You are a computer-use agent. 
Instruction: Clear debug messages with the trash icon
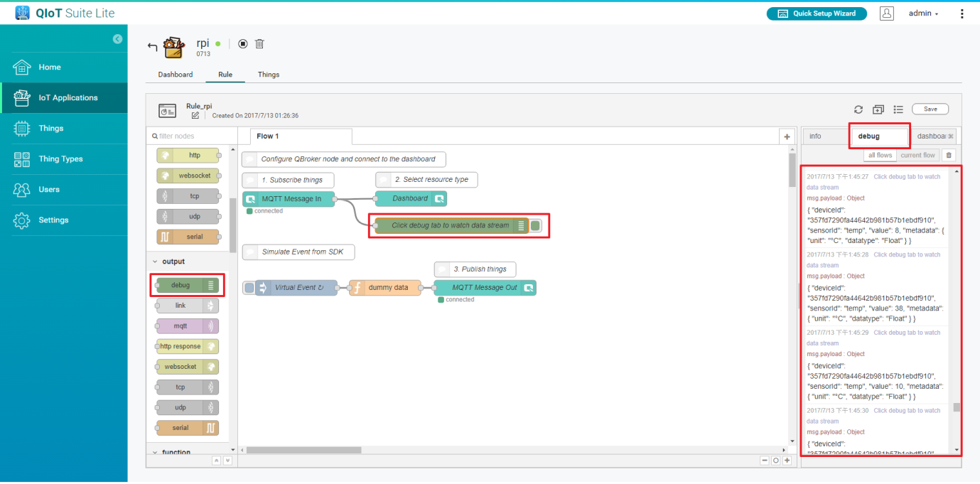(949, 155)
